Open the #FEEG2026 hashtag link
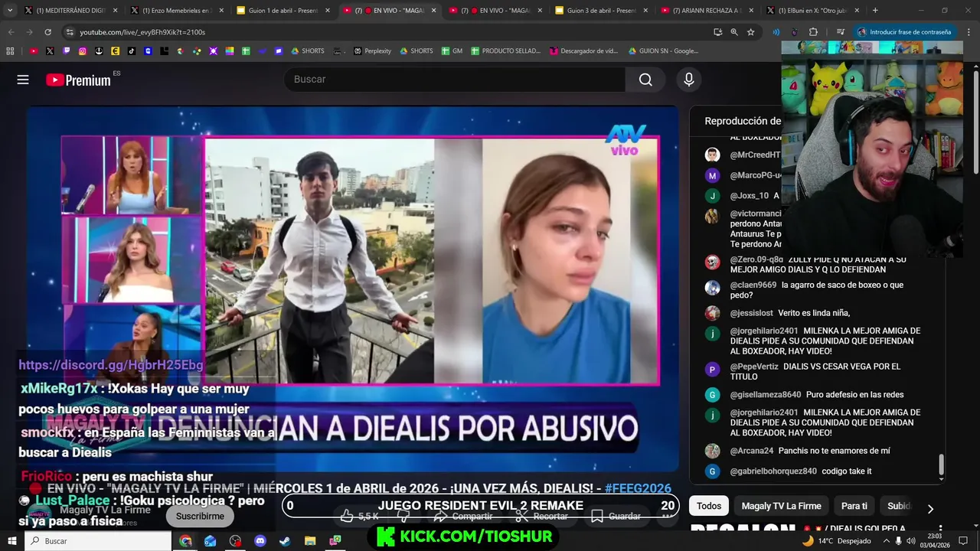This screenshot has width=980, height=551. [x=638, y=488]
